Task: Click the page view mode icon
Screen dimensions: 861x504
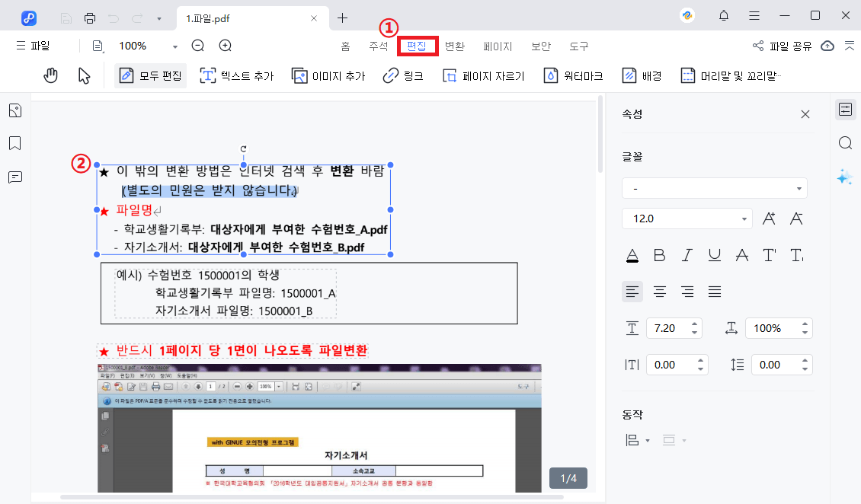Action: point(98,46)
